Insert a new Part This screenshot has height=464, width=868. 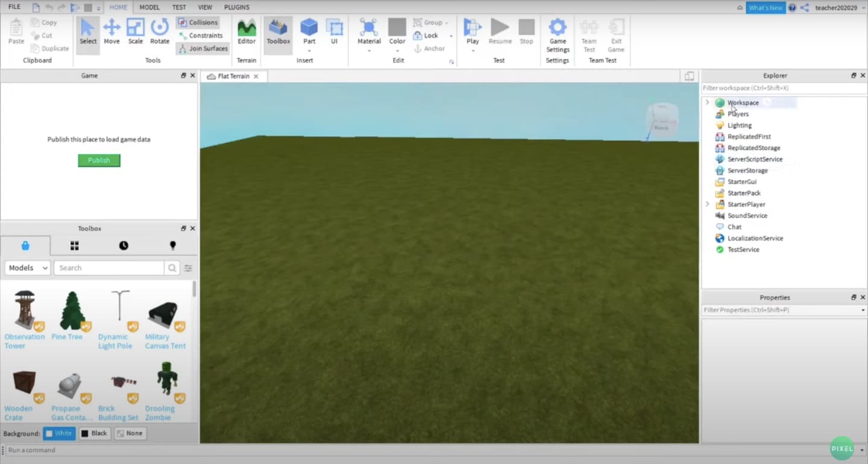(x=309, y=32)
